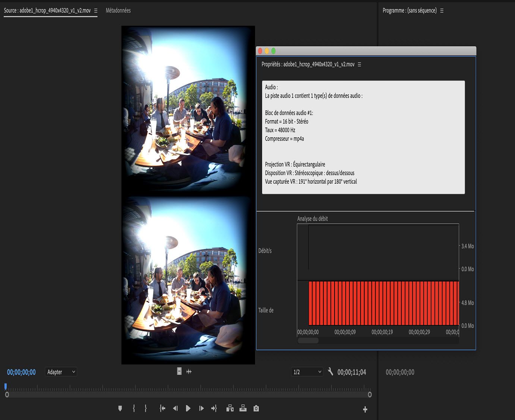This screenshot has width=515, height=420.
Task: Switch to the Métadonnées tab
Action: tap(118, 10)
